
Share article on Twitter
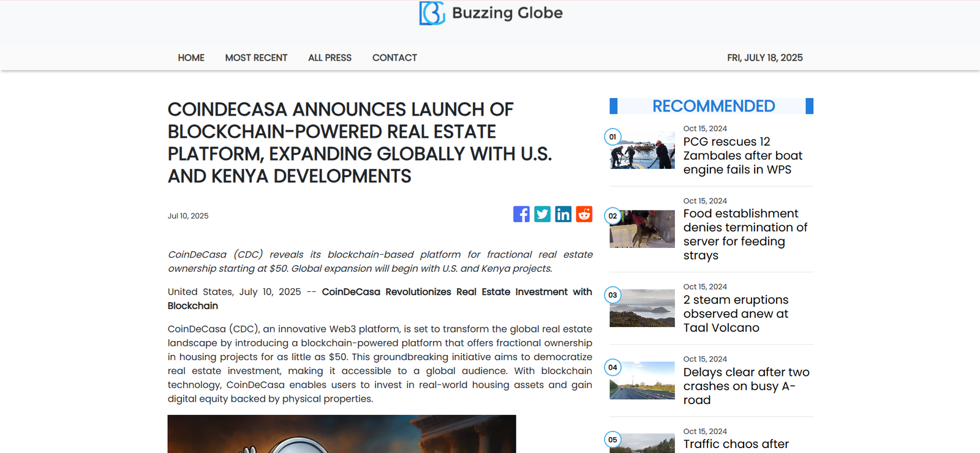point(542,214)
